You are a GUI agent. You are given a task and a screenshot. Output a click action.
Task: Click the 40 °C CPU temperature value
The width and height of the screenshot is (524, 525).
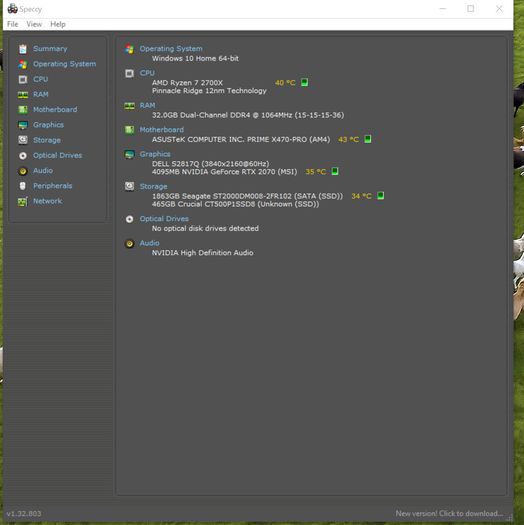(x=285, y=83)
